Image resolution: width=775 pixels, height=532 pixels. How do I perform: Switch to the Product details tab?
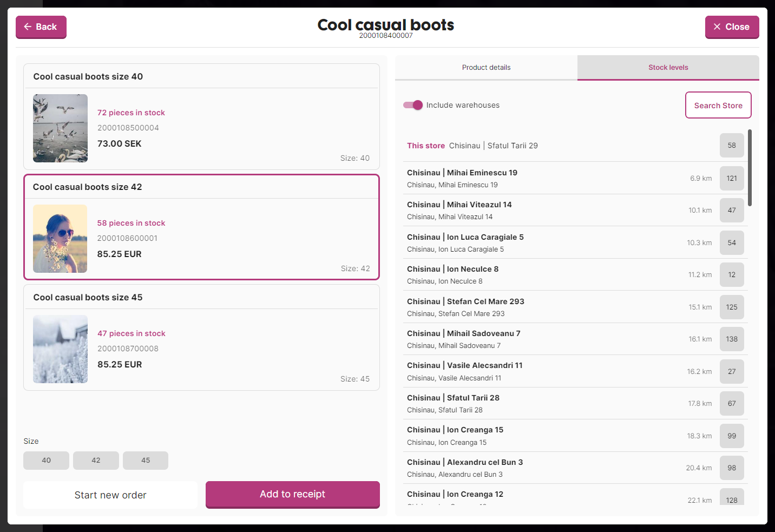(486, 68)
